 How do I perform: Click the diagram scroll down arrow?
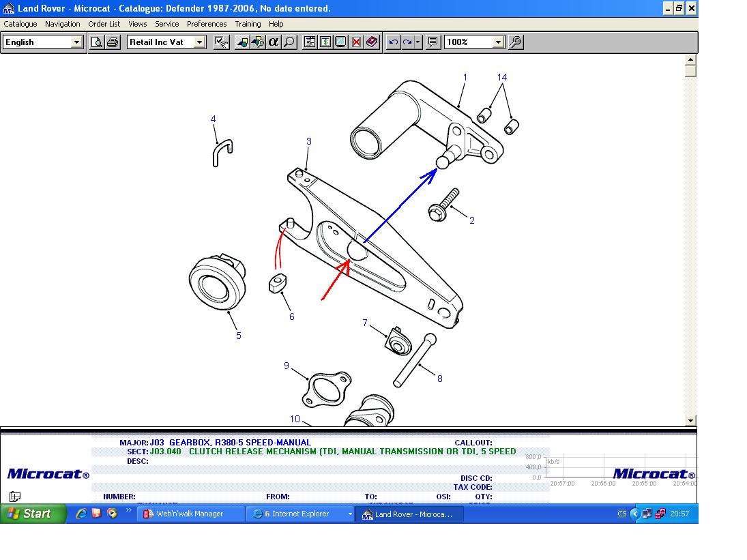690,420
